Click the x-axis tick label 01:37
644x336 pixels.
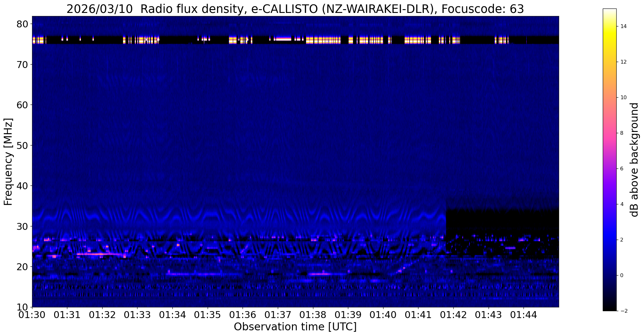coord(278,315)
